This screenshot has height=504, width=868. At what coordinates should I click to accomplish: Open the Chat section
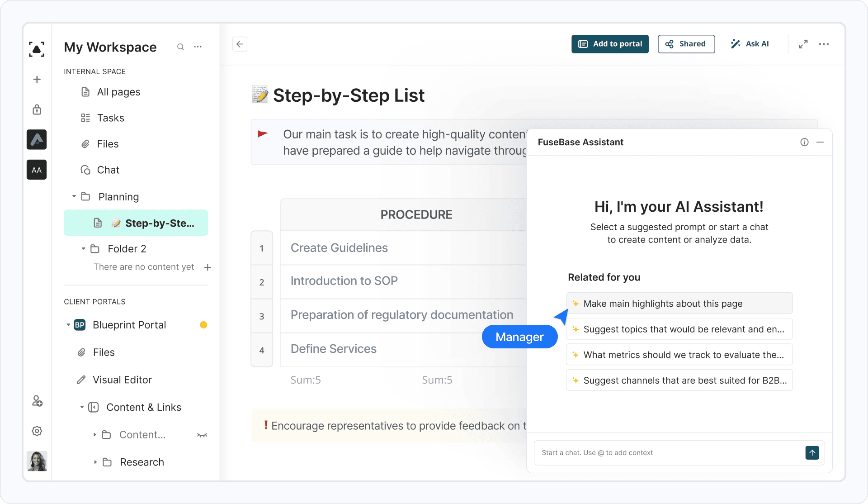point(108,170)
